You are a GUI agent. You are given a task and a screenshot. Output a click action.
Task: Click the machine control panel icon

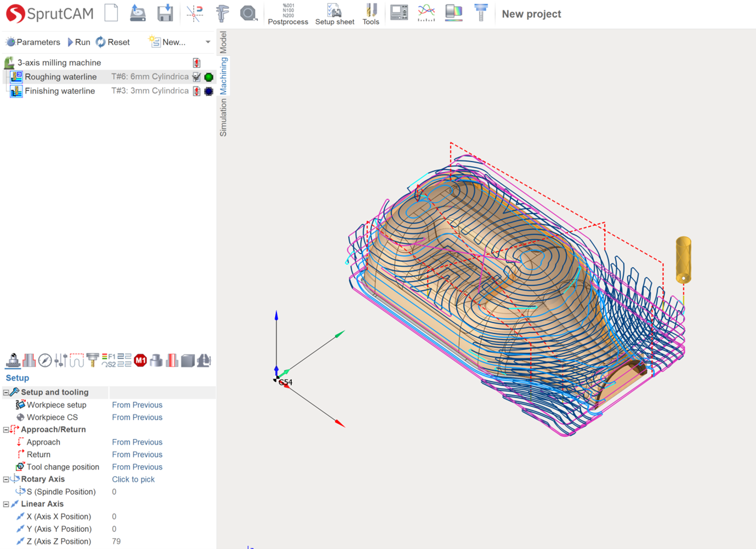point(399,12)
